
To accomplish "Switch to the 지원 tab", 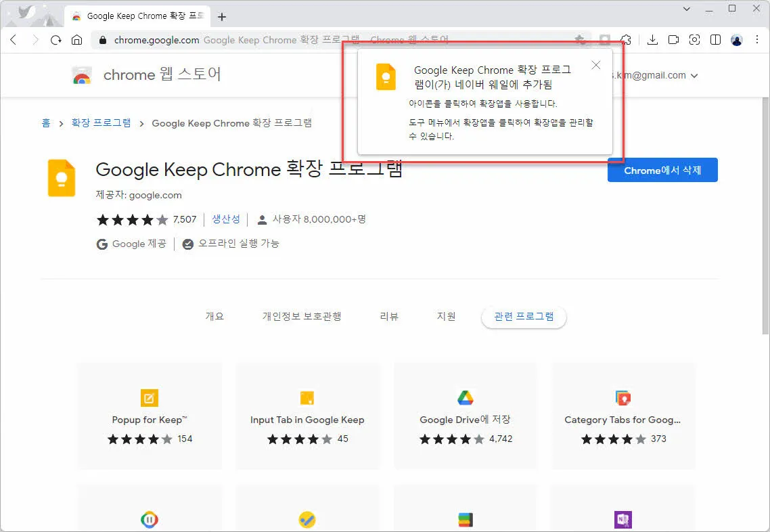I will click(x=446, y=316).
